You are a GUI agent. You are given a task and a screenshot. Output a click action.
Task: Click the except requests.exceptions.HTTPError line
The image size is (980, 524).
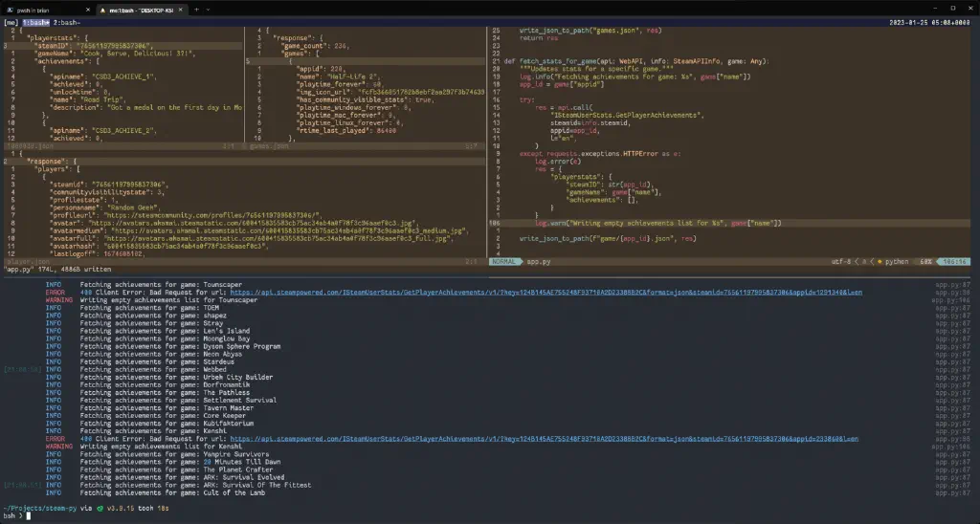[600, 154]
